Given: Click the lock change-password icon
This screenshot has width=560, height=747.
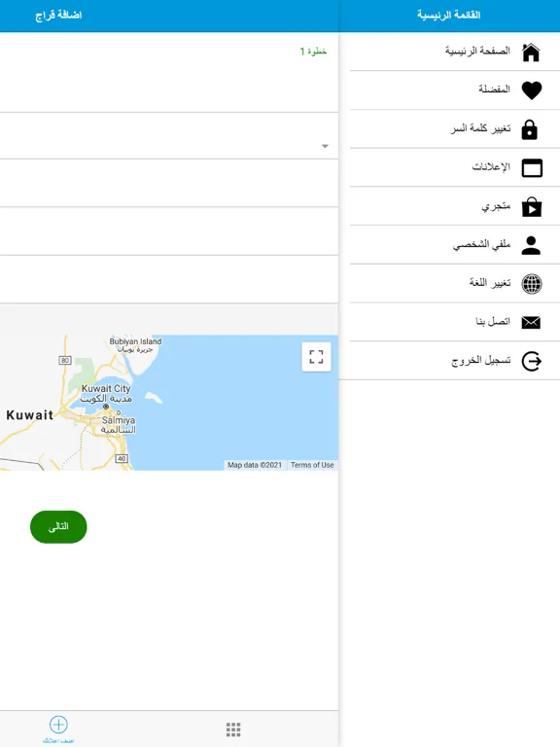Looking at the screenshot, I should coord(530,129).
